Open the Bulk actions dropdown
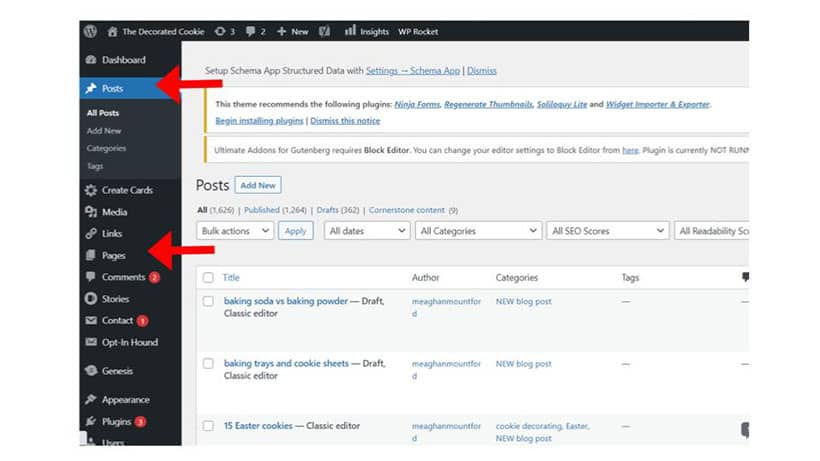820x461 pixels. [x=235, y=230]
